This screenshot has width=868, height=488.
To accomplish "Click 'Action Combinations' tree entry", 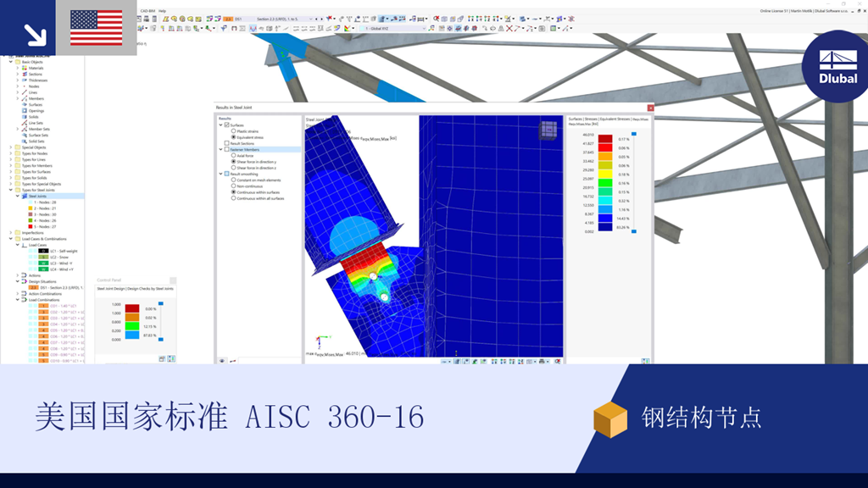I will [45, 293].
